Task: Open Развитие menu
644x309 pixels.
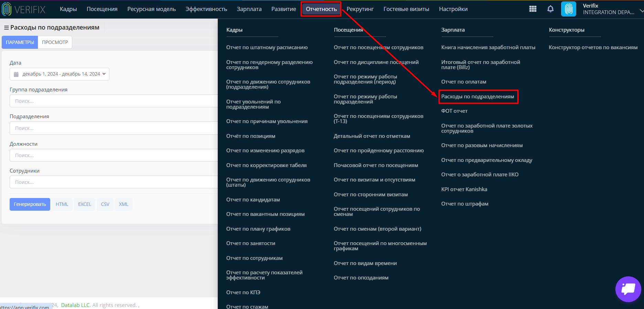Action: pyautogui.click(x=283, y=9)
